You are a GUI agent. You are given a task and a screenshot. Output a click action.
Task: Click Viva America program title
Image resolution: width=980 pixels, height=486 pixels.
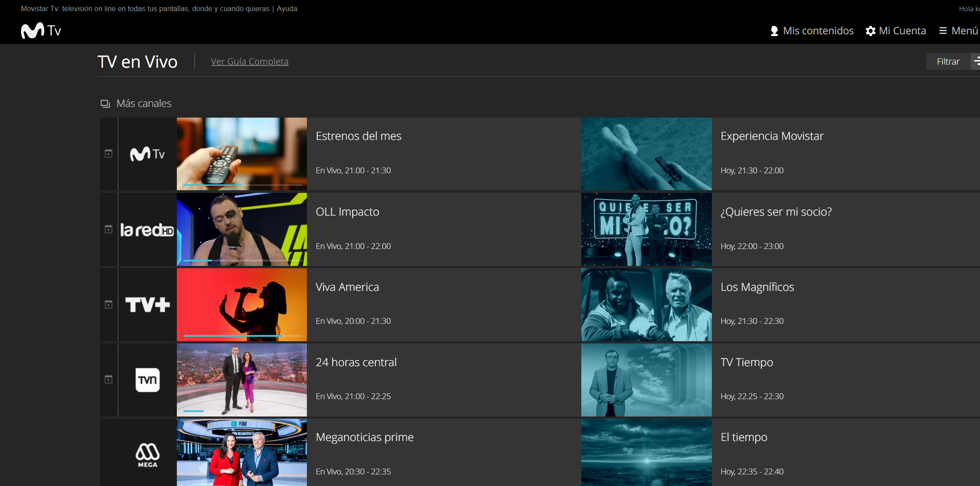click(347, 287)
